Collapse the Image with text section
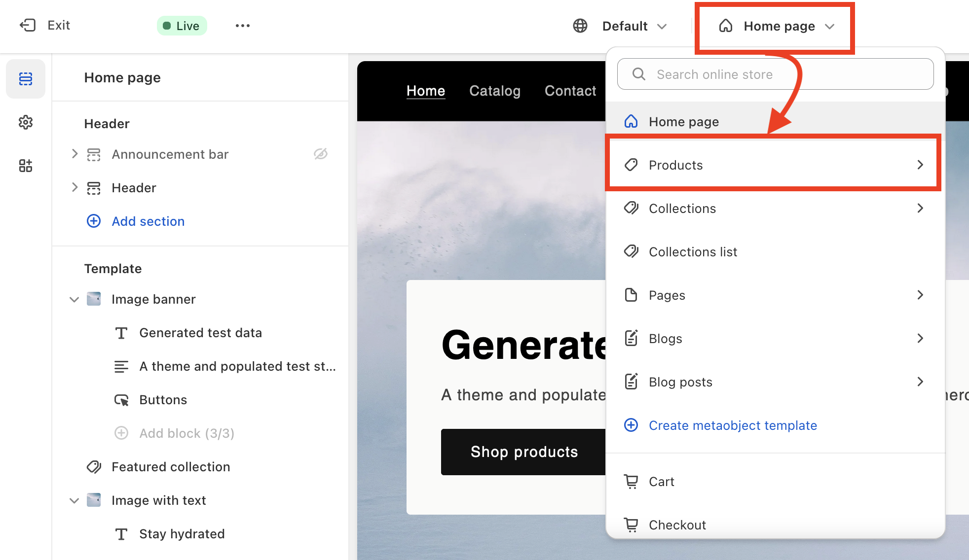The height and width of the screenshot is (560, 969). coord(75,500)
